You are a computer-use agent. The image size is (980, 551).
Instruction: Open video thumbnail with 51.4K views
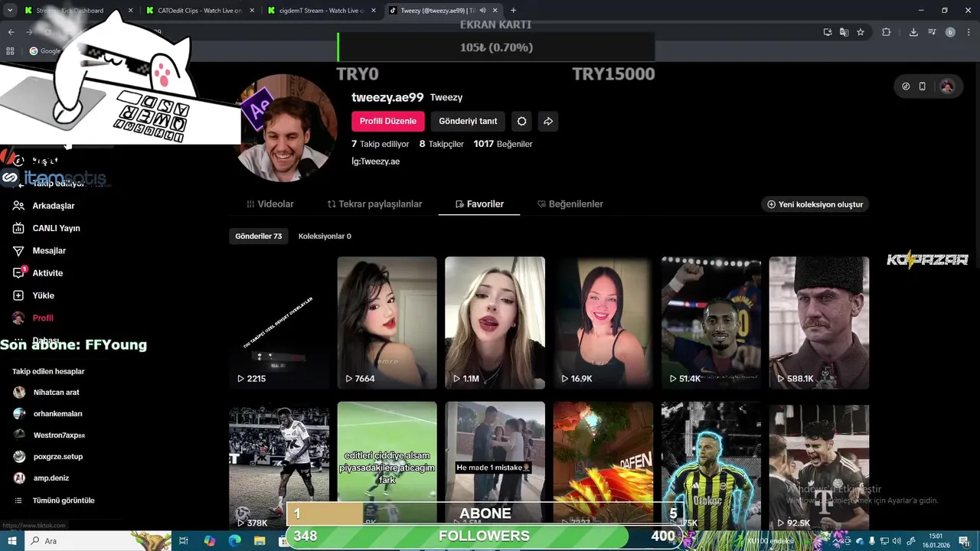tap(711, 323)
